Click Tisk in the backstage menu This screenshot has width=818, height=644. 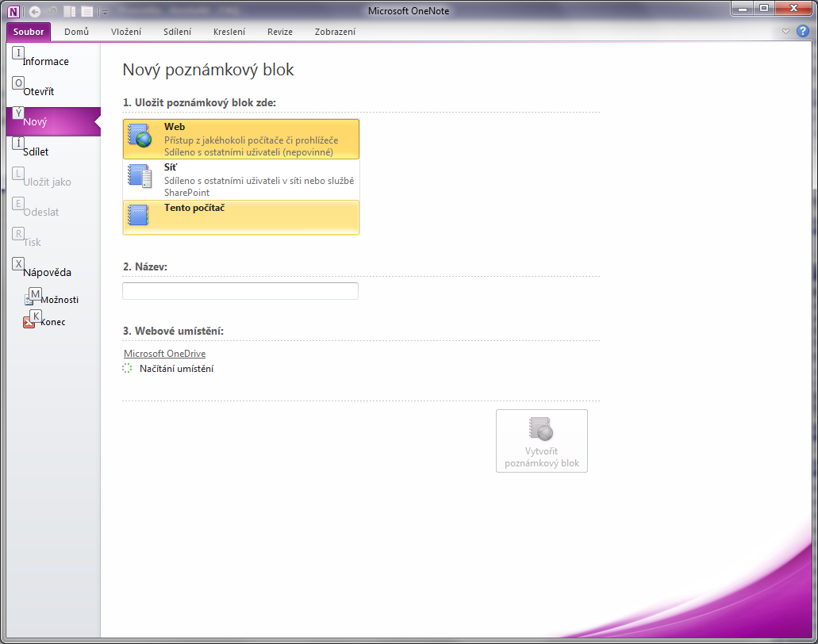[53, 243]
